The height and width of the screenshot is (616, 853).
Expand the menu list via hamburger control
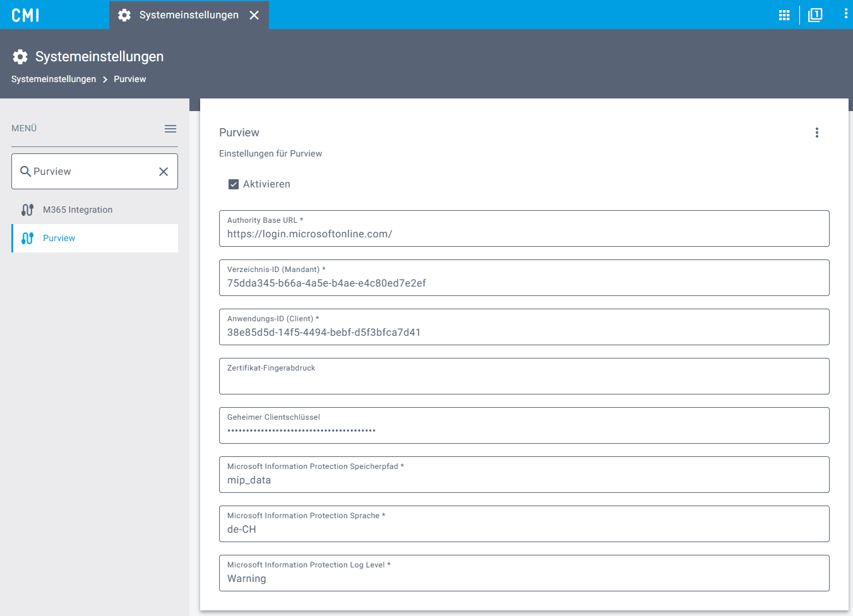(x=170, y=128)
